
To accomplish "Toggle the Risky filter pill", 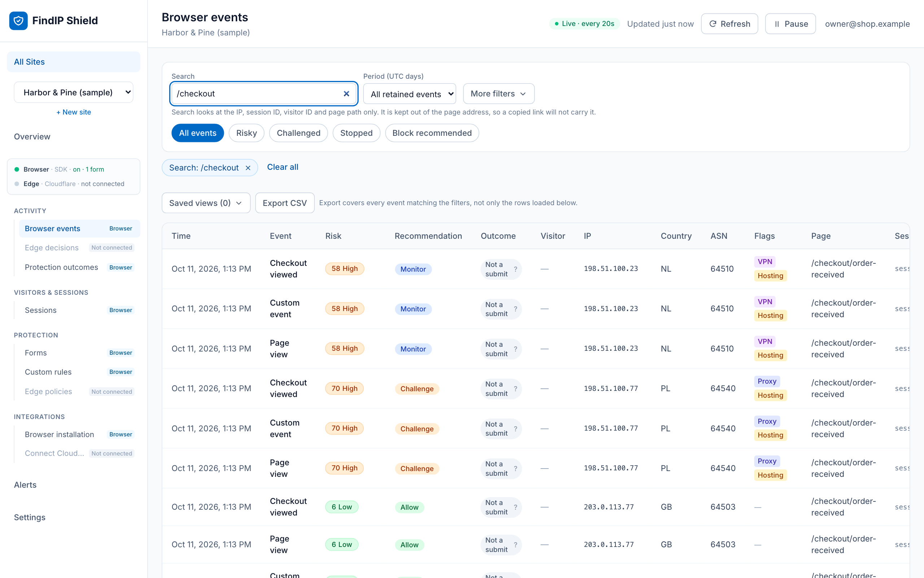I will tap(246, 133).
